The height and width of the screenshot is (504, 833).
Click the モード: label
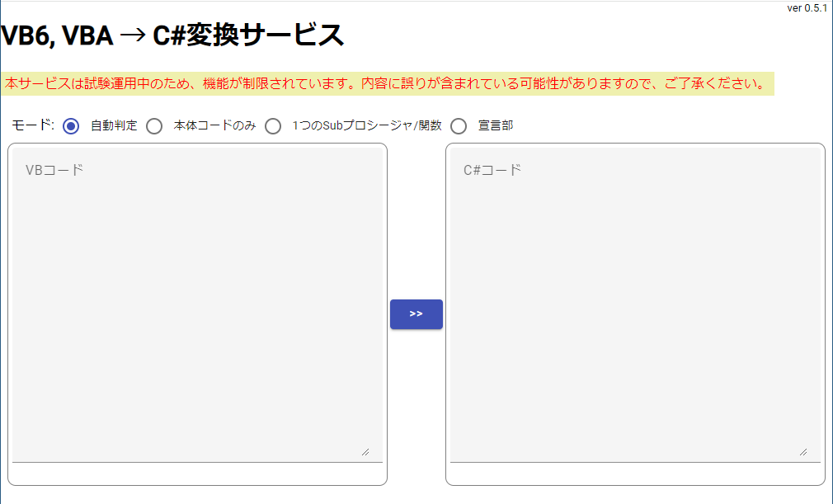[x=33, y=125]
